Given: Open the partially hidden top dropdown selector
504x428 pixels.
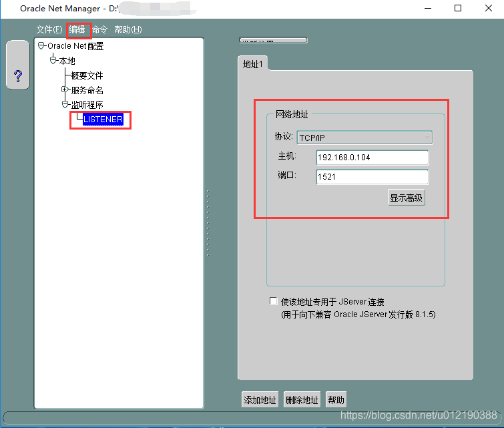Looking at the screenshot, I should coord(273,40).
